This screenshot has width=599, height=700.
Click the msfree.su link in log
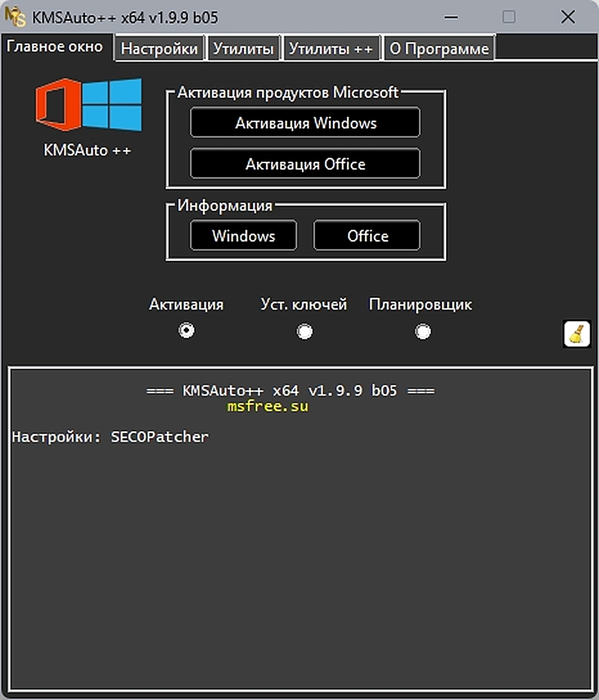268,406
